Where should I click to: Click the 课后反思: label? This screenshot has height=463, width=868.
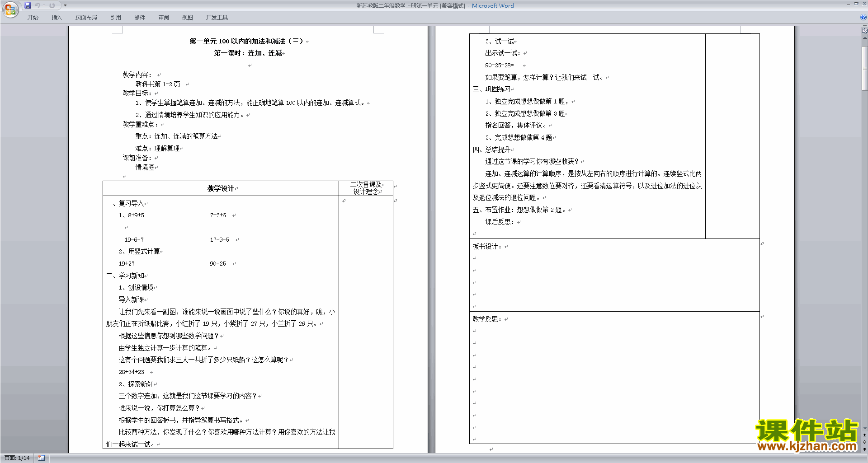tap(500, 222)
